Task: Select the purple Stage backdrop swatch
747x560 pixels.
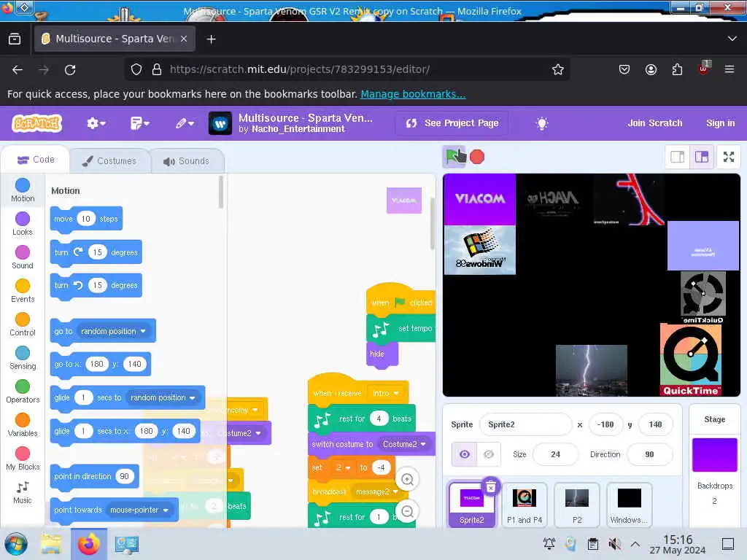Action: (x=715, y=455)
